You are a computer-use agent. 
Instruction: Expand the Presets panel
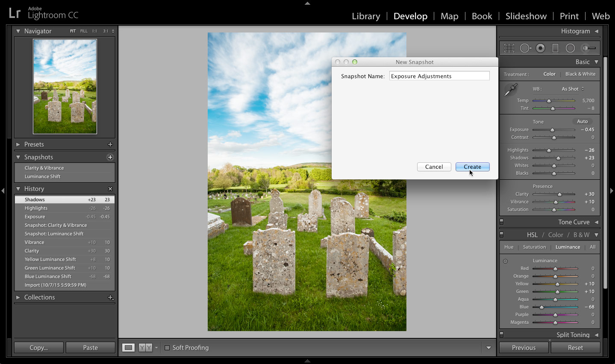34,144
